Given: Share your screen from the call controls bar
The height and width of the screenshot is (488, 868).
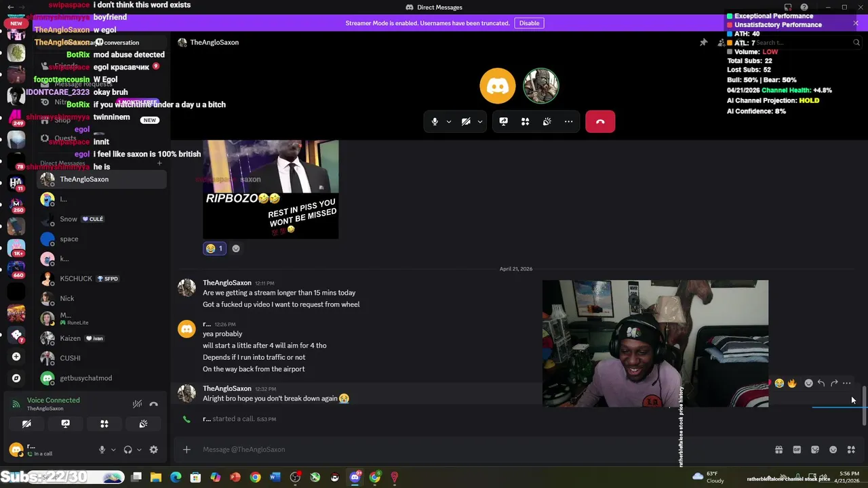Looking at the screenshot, I should pos(503,121).
